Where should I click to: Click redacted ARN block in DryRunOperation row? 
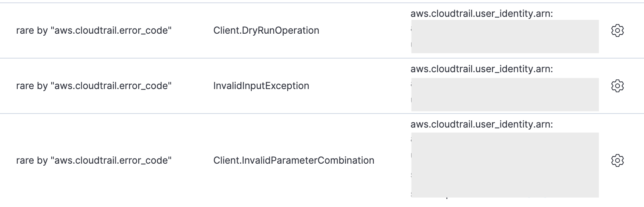[505, 37]
